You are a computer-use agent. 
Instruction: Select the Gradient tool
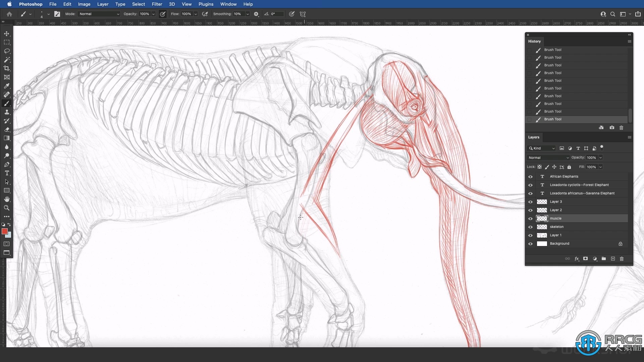(7, 138)
